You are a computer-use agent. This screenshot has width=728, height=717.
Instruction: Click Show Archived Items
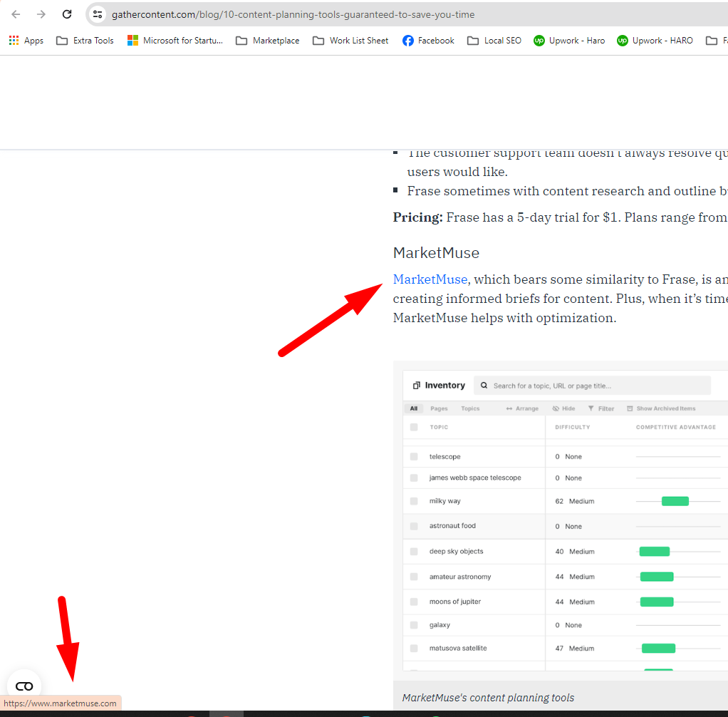pyautogui.click(x=661, y=408)
